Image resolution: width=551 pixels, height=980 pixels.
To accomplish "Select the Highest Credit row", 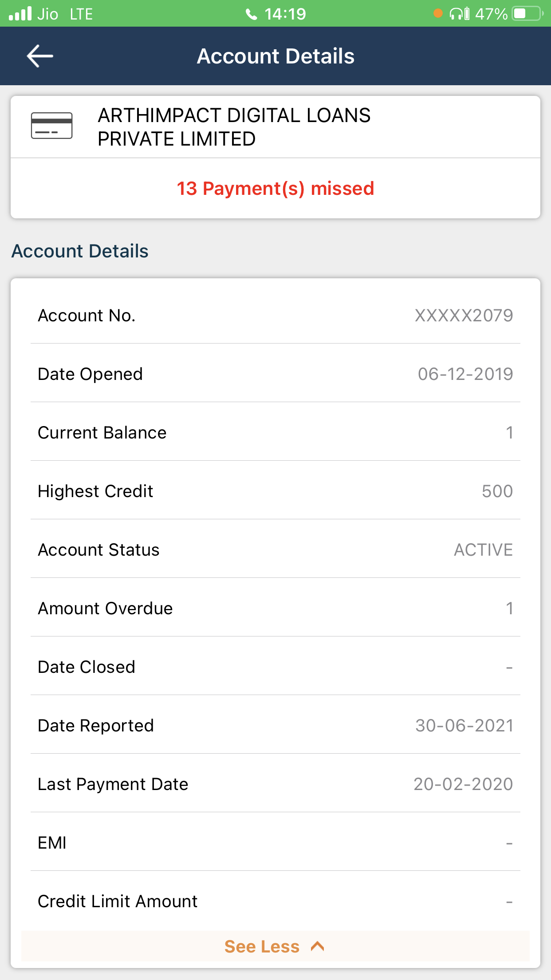I will click(x=275, y=491).
